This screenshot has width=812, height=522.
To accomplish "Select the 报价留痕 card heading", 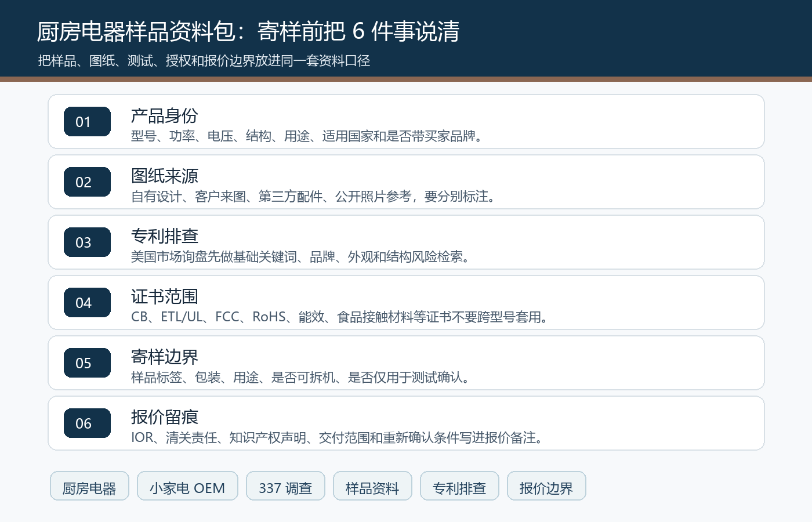I will tap(165, 418).
